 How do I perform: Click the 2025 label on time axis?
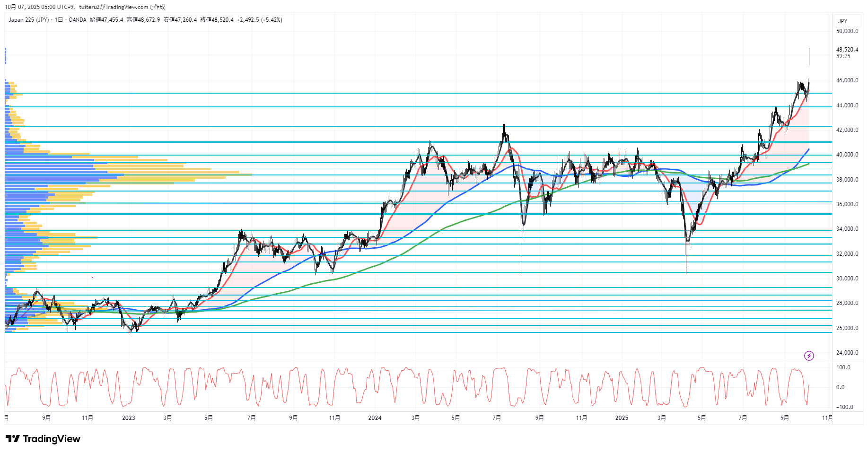(x=622, y=418)
